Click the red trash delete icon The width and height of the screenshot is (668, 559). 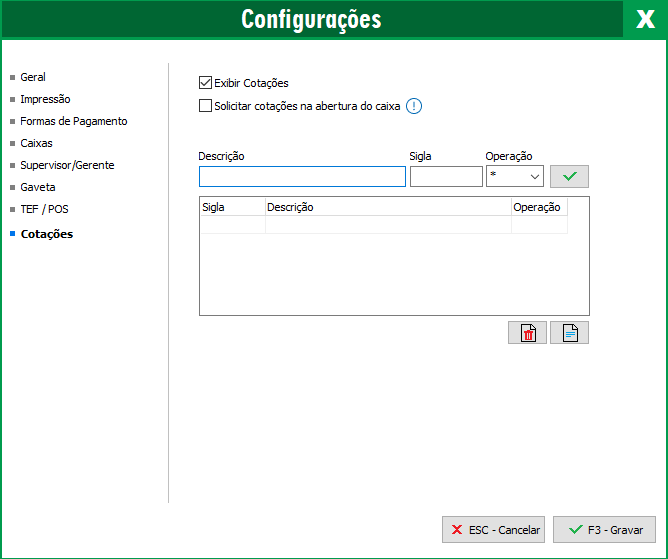coord(527,333)
